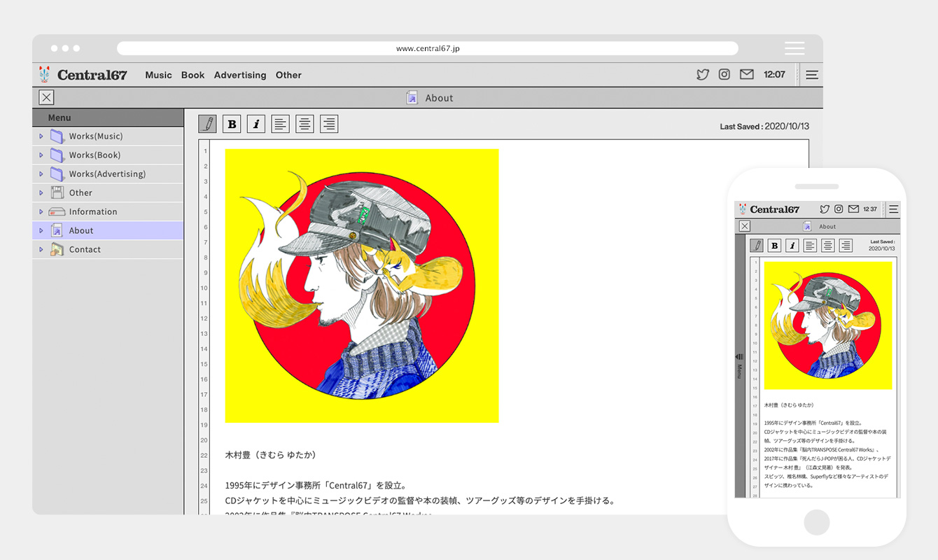
Task: Expand the Works(Music) triangle in the sidebar
Action: 41,136
